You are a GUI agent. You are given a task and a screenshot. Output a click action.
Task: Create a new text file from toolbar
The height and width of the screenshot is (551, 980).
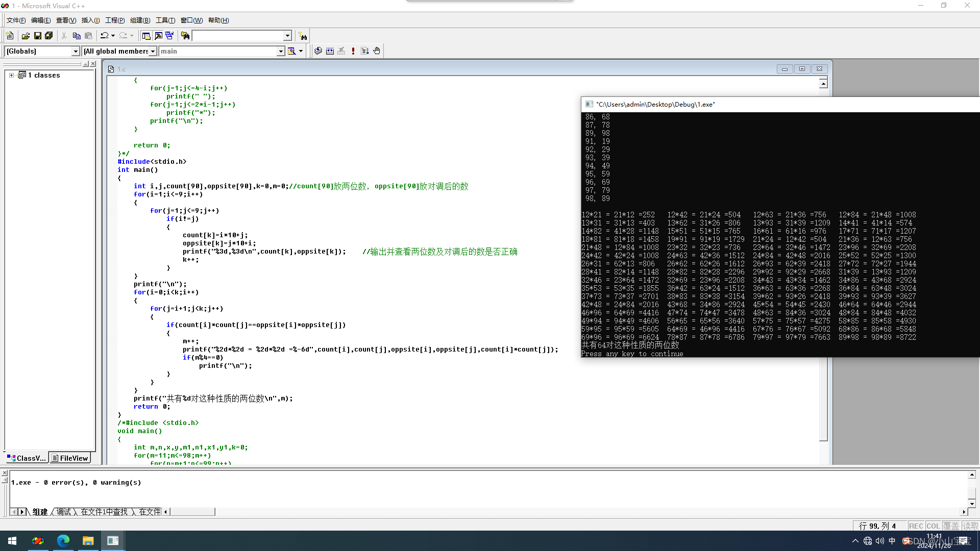(10, 36)
